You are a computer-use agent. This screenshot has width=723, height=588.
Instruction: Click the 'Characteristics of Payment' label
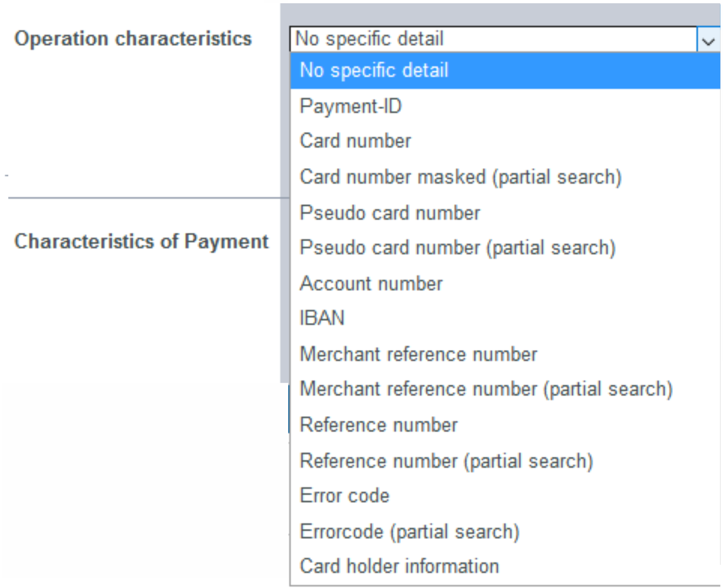[141, 241]
